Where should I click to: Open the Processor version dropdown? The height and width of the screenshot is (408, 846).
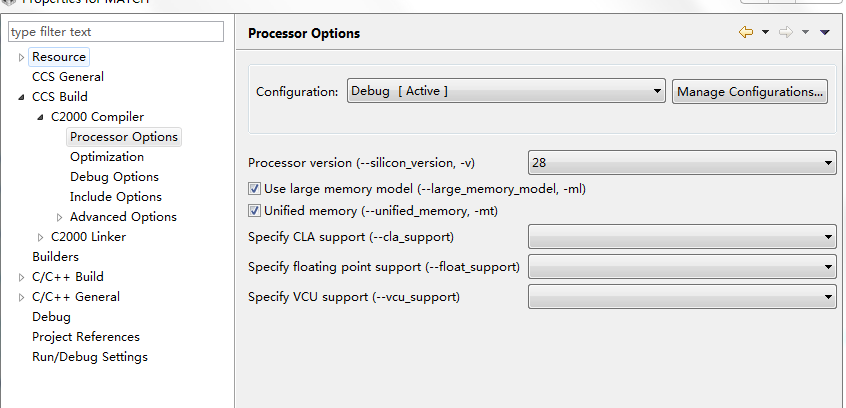coord(682,161)
